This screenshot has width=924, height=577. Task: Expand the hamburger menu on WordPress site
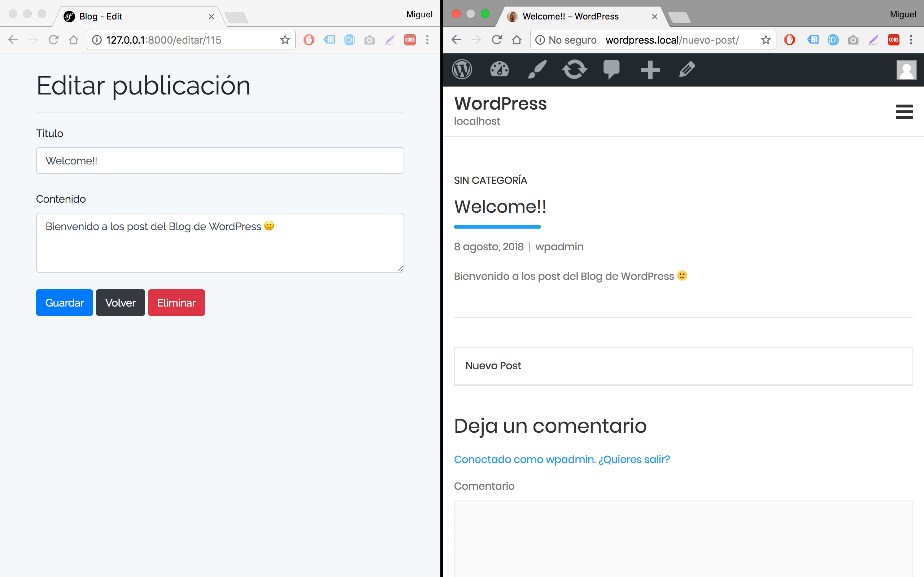(x=904, y=112)
